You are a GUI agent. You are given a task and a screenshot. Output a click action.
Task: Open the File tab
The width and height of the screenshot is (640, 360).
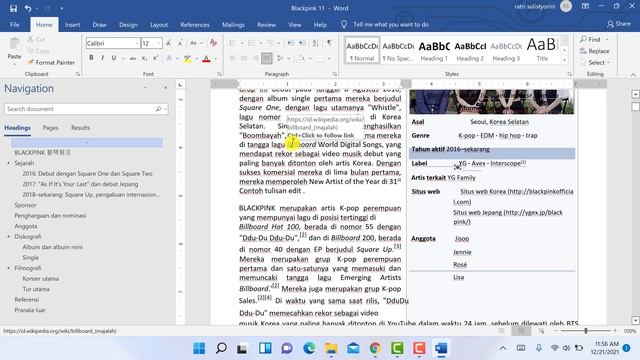click(x=15, y=24)
